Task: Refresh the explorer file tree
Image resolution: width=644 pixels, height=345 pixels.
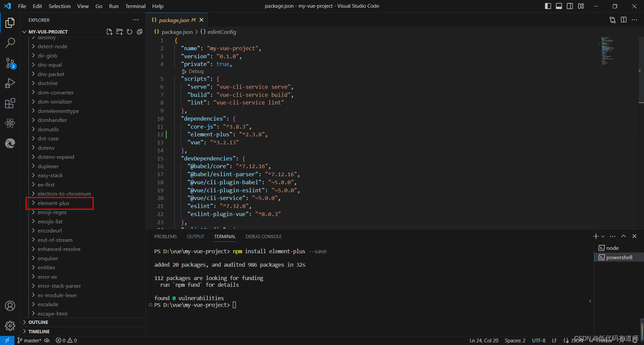Action: point(129,32)
